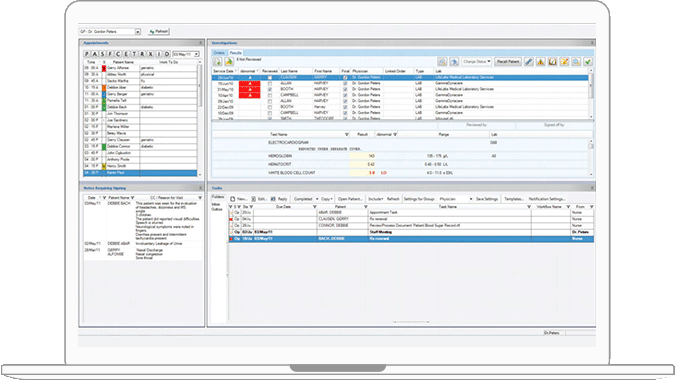Click the C filter button in Appointments

point(118,54)
